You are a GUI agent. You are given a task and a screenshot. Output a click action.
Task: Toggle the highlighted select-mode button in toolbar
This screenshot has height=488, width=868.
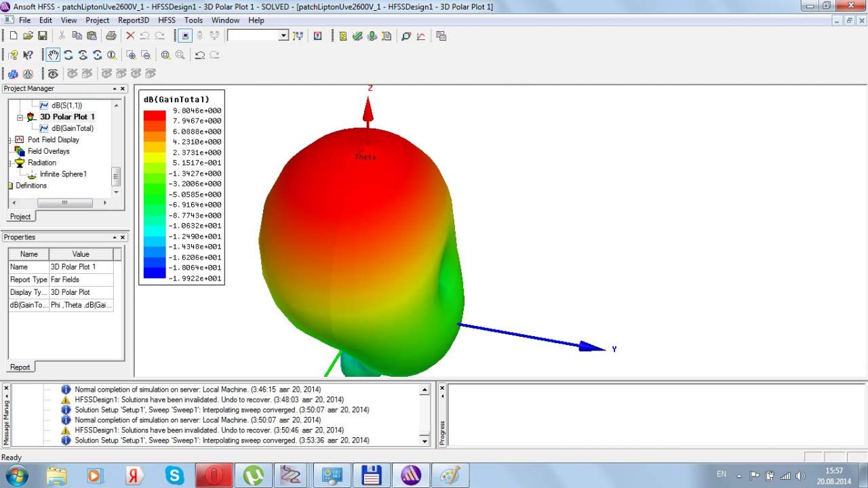click(x=185, y=36)
